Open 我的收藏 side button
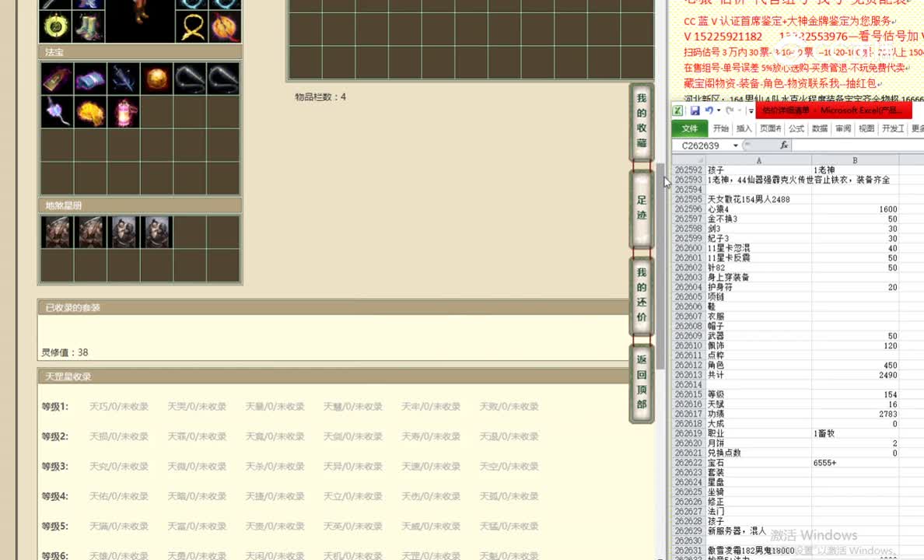This screenshot has height=560, width=924. pos(642,121)
